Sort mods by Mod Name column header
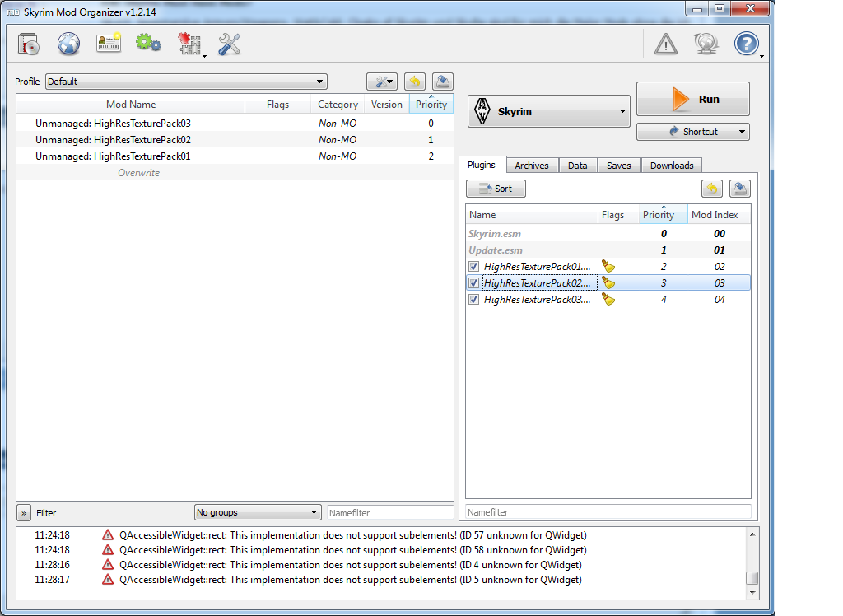The image size is (843, 616). [131, 105]
